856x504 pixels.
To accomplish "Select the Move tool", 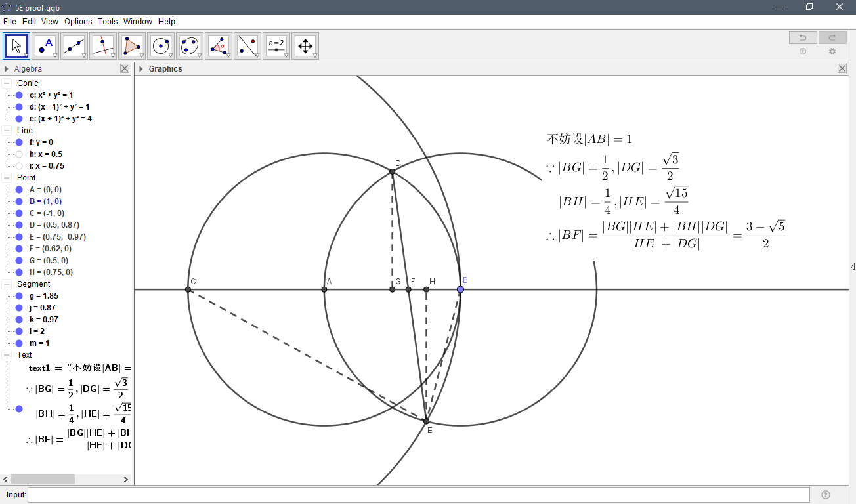I will pyautogui.click(x=16, y=45).
